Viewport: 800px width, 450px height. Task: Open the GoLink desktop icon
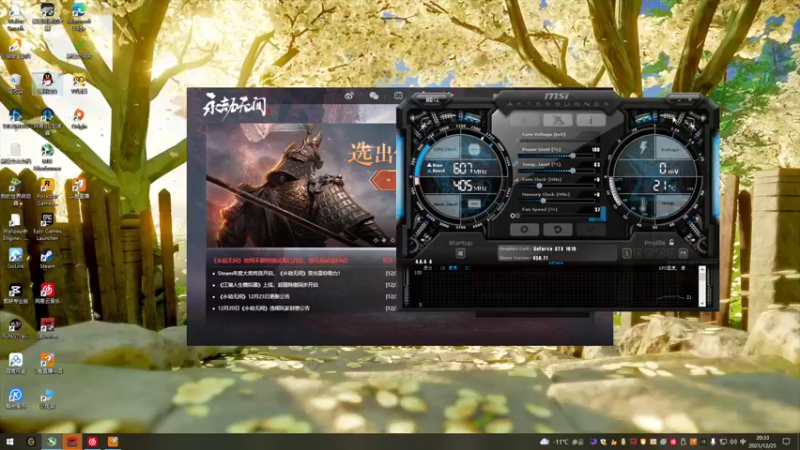[15, 259]
